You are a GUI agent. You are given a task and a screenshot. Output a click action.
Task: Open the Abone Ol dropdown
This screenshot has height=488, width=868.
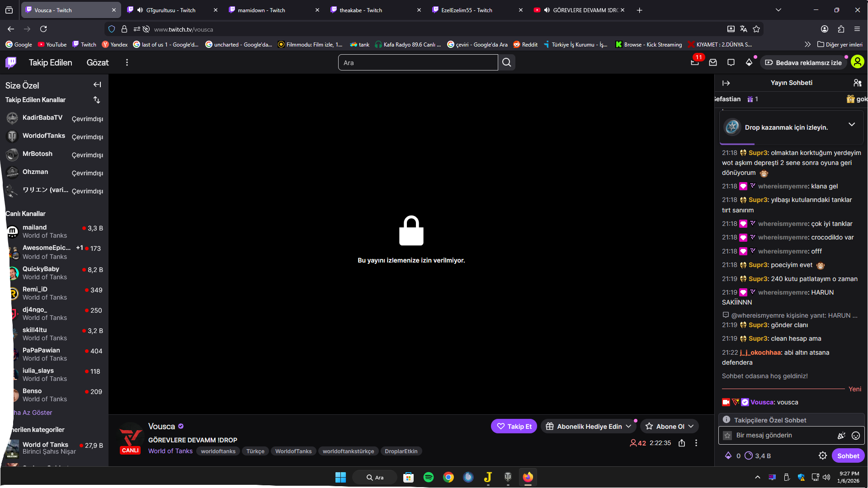[670, 426]
